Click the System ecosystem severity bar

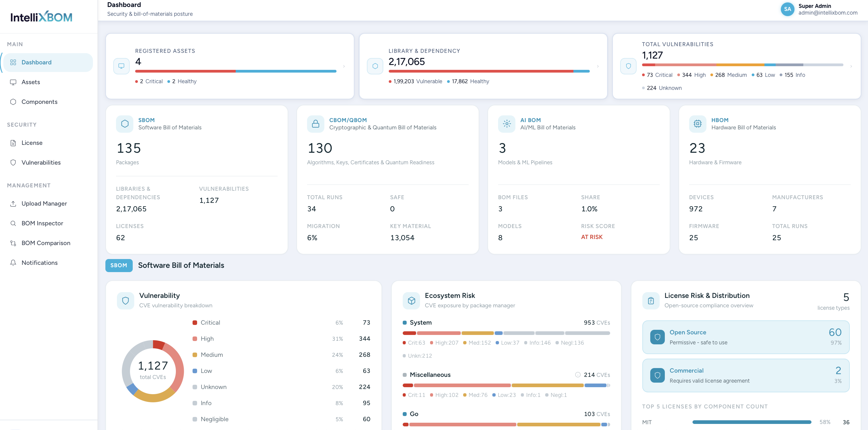(x=506, y=333)
